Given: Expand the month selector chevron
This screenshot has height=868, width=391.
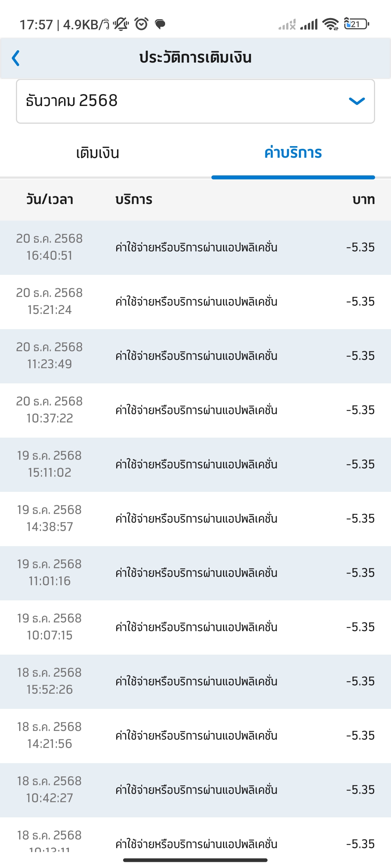Looking at the screenshot, I should pos(357,101).
